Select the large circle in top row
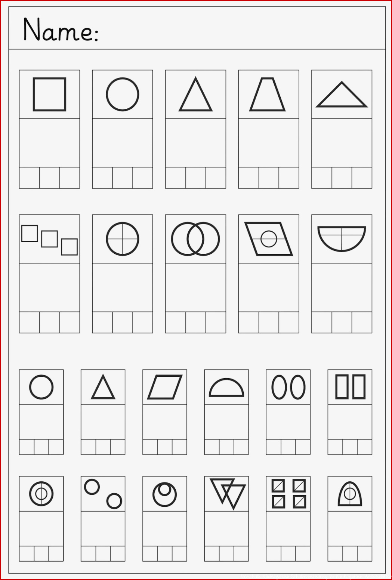This screenshot has height=580, width=392. click(x=123, y=94)
